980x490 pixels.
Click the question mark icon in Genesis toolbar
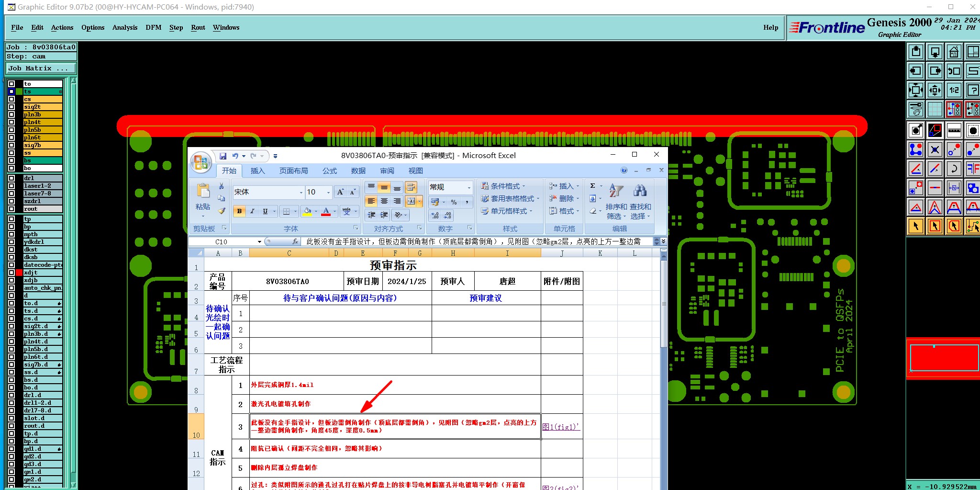(x=972, y=90)
